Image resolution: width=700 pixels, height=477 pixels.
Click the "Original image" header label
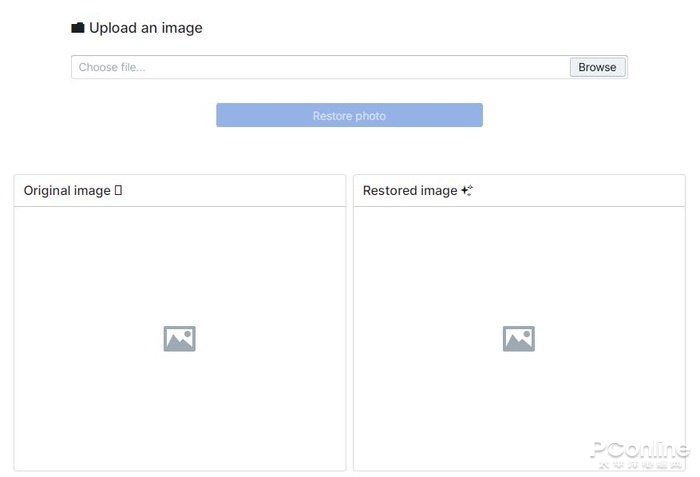point(67,190)
